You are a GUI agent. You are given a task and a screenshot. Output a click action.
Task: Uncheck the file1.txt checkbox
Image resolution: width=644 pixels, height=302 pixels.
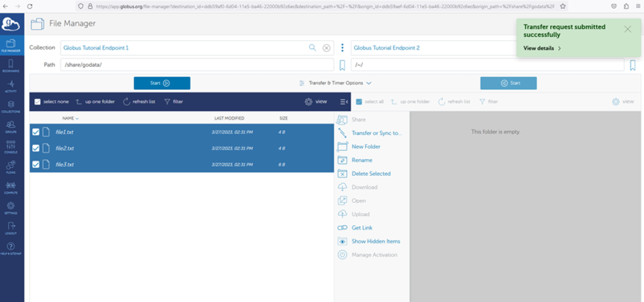pyautogui.click(x=36, y=132)
